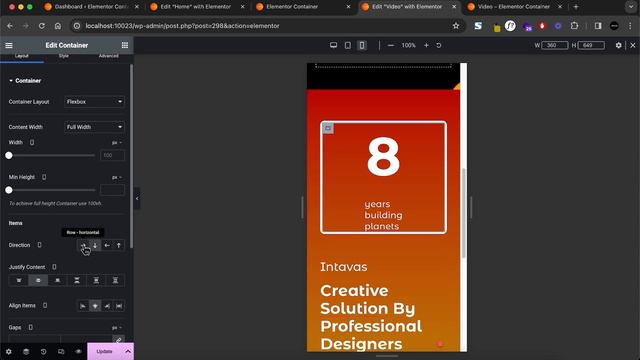Open revision history
Screen dimensions: 640x360
point(43,351)
